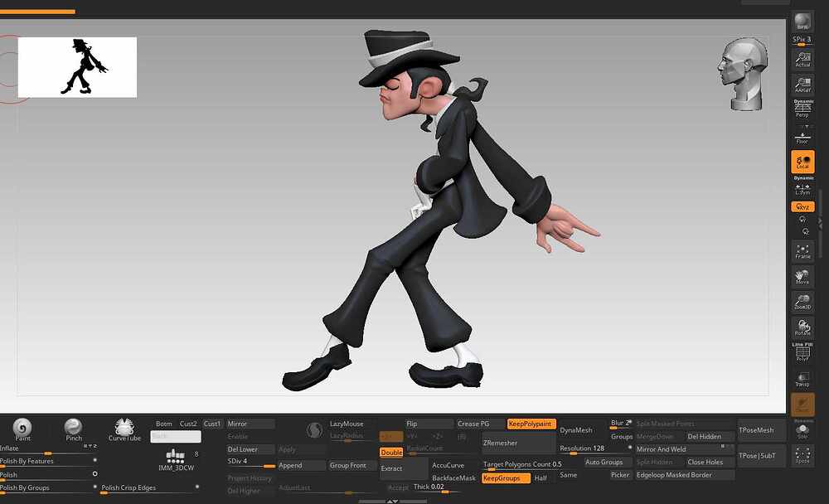Click the Rotate view icon
The width and height of the screenshot is (829, 504).
(x=802, y=328)
